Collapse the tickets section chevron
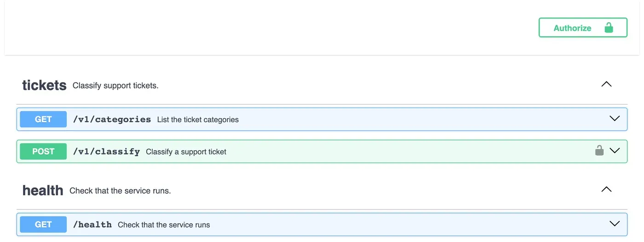 pos(606,84)
